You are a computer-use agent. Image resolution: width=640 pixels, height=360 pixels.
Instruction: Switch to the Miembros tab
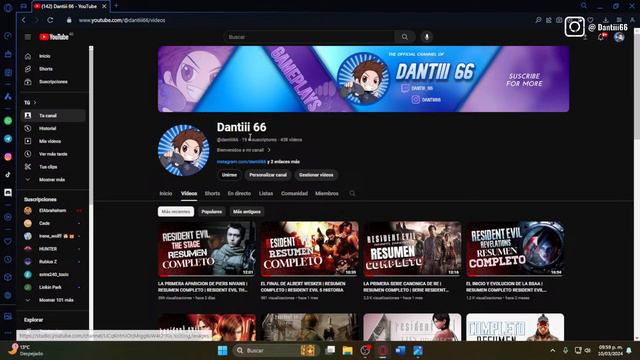click(x=327, y=193)
